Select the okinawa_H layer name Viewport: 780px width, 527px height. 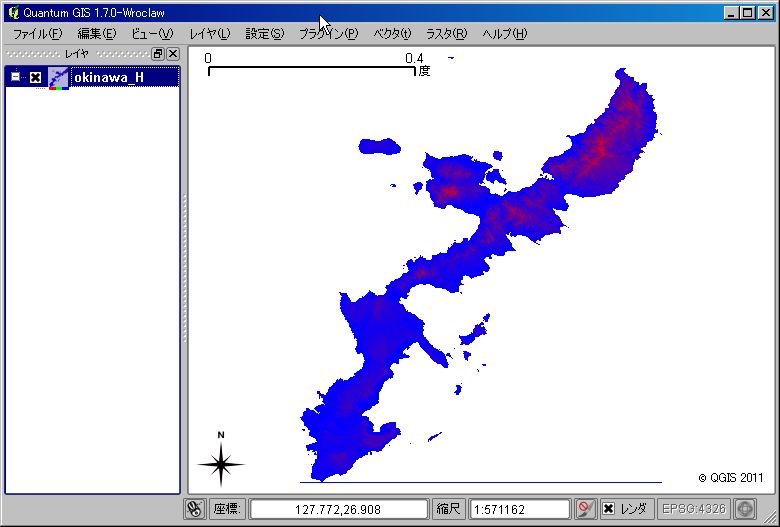[x=109, y=78]
